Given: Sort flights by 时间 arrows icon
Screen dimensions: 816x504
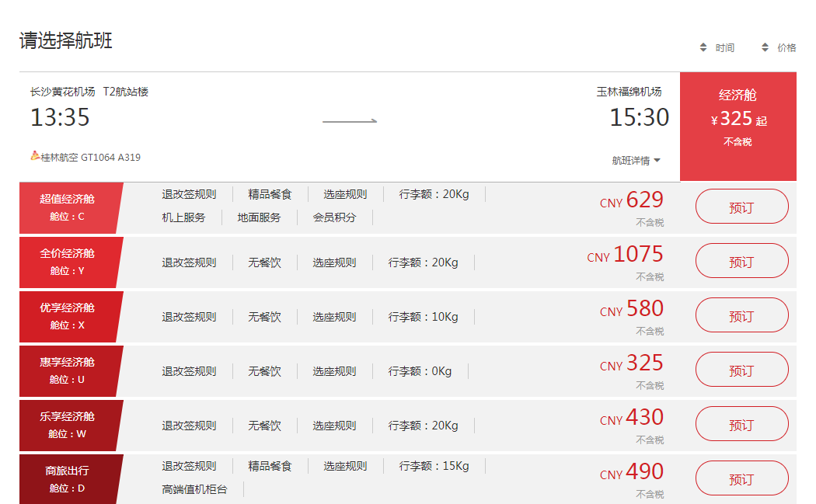Looking at the screenshot, I should tap(703, 47).
